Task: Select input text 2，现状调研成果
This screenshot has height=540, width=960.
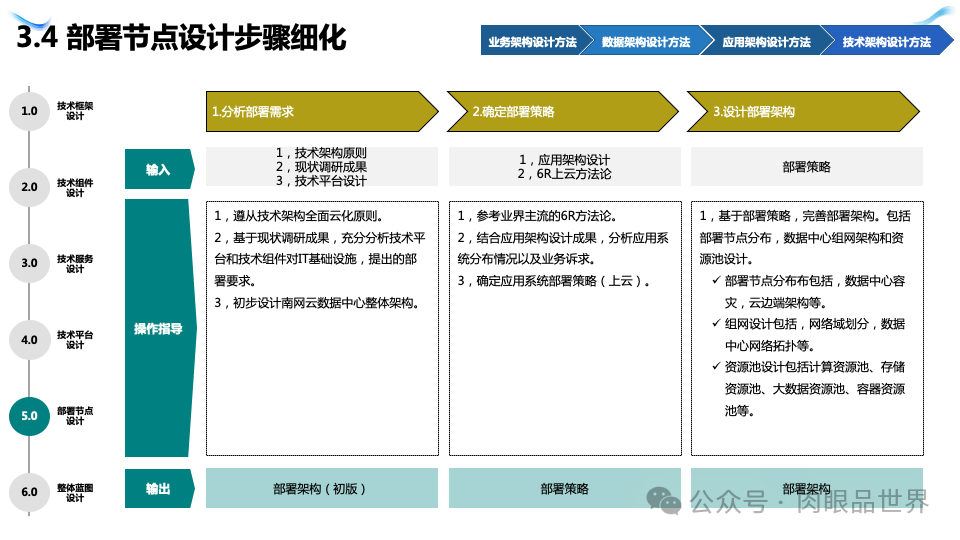Action: 321,167
